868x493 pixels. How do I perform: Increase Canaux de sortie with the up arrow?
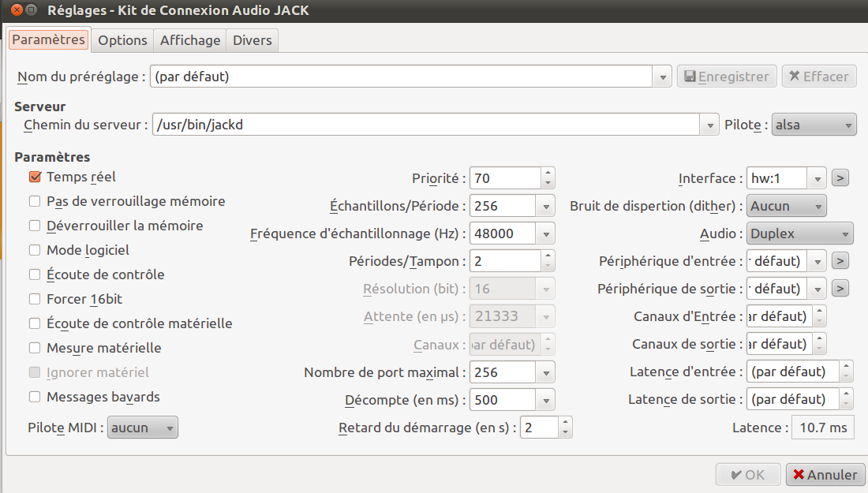(x=819, y=339)
